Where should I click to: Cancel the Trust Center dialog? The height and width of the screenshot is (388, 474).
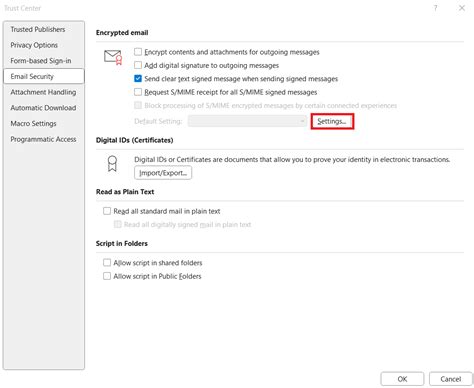[451, 379]
